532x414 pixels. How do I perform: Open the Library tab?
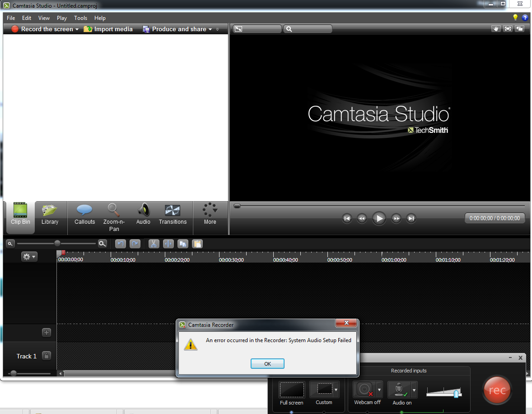(50, 214)
